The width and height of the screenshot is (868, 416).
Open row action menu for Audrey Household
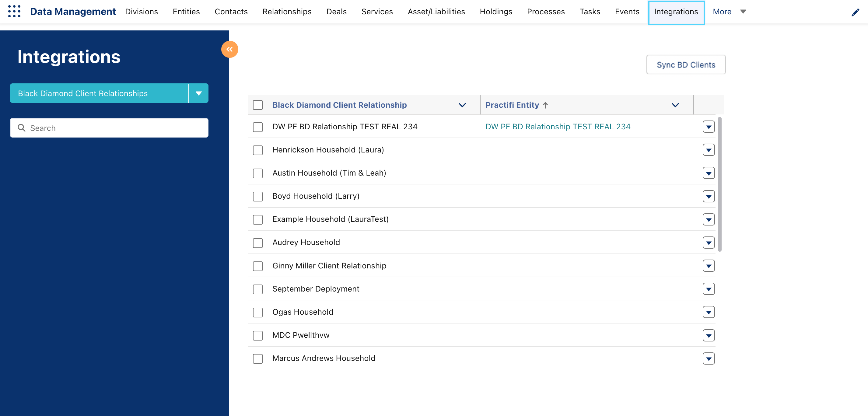[x=708, y=243]
